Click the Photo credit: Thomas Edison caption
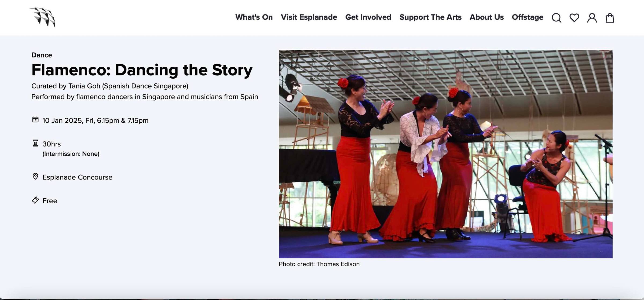644x300 pixels. click(319, 264)
